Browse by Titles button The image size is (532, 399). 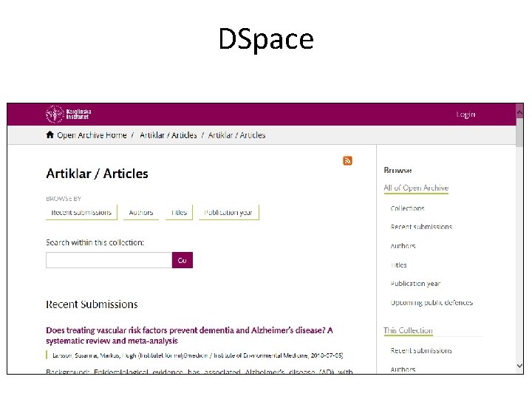pyautogui.click(x=179, y=212)
